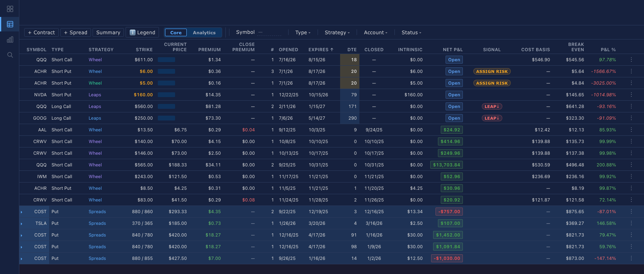This screenshot has width=644, height=274.
Task: Sort by the STRIKE column header
Action: [144, 50]
